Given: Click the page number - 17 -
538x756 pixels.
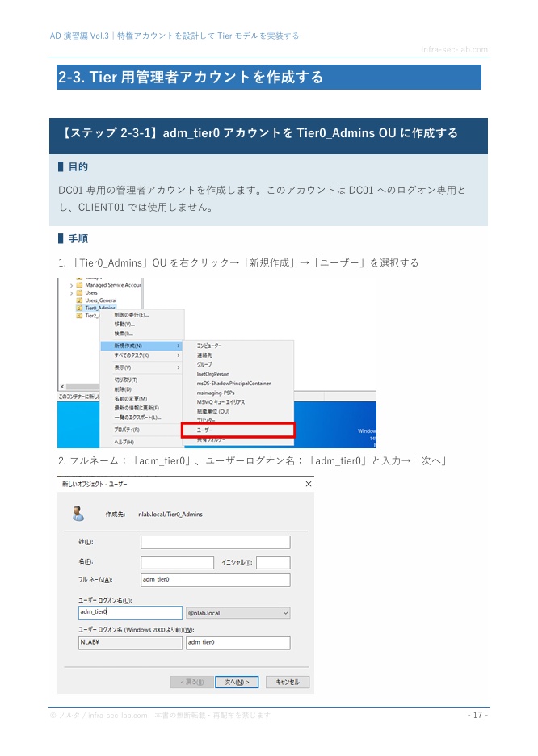Looking at the screenshot, I should (x=477, y=715).
